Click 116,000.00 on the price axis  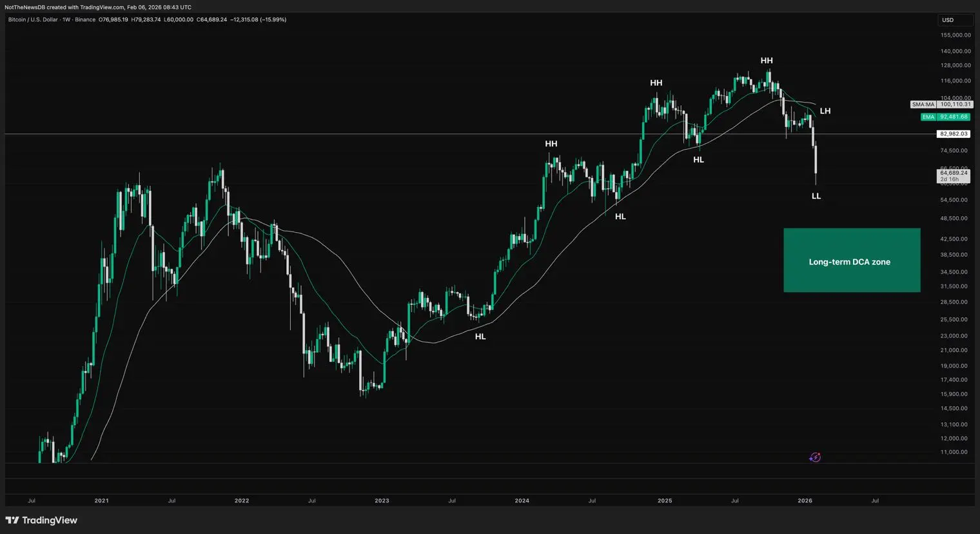pos(955,81)
